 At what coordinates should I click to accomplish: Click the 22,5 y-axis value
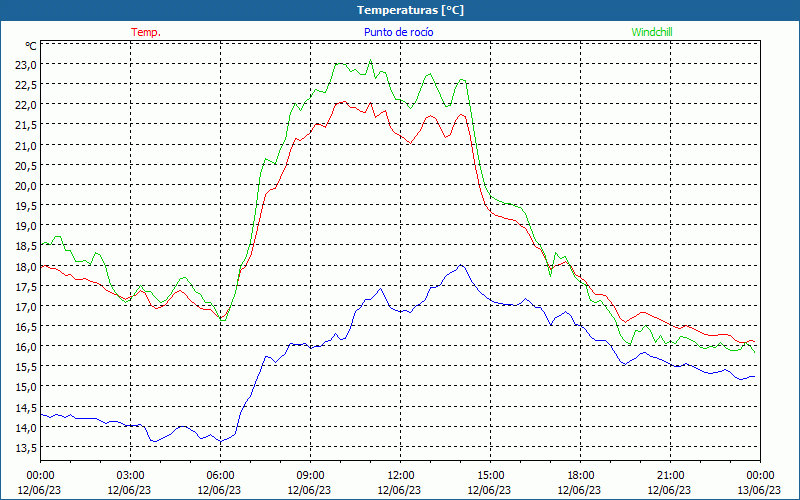pos(27,85)
